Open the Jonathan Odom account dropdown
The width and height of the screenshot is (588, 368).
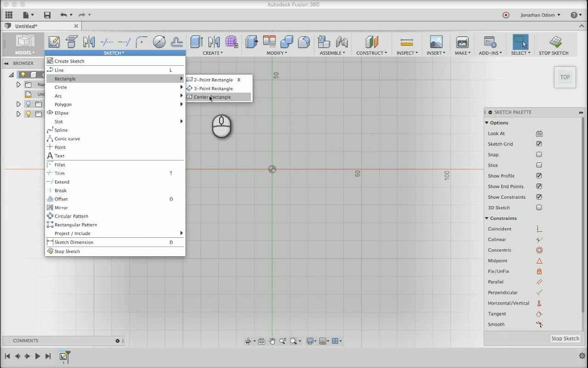click(540, 15)
